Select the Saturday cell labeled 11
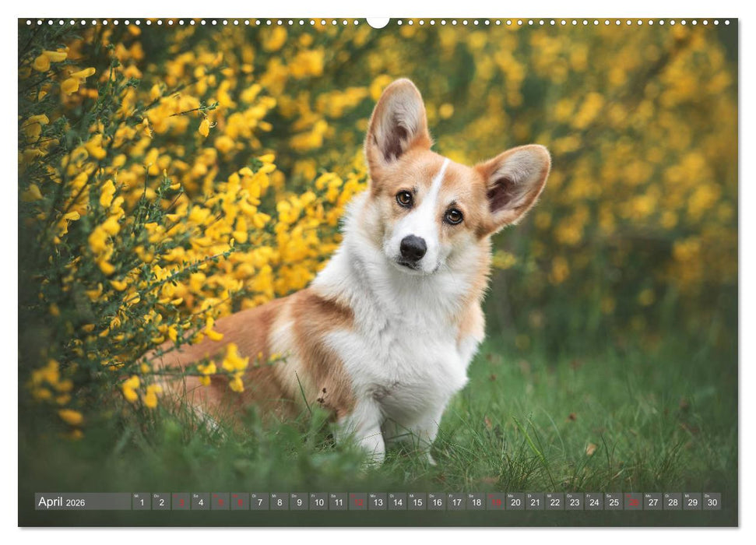Image resolution: width=756 pixels, height=545 pixels. tap(337, 504)
